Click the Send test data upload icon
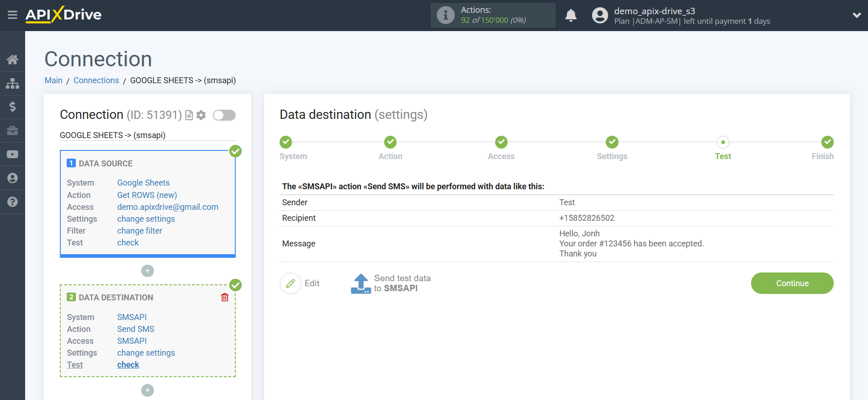The width and height of the screenshot is (868, 400). click(x=361, y=283)
